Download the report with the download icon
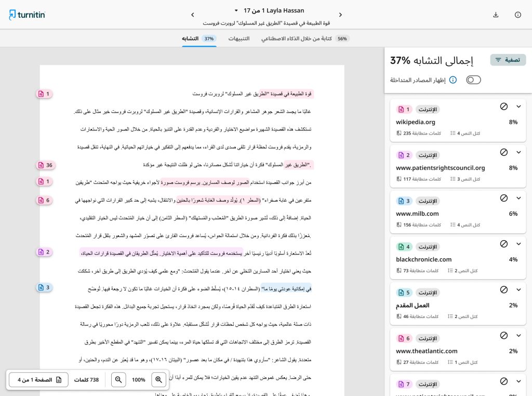The width and height of the screenshot is (532, 396). coord(496,15)
